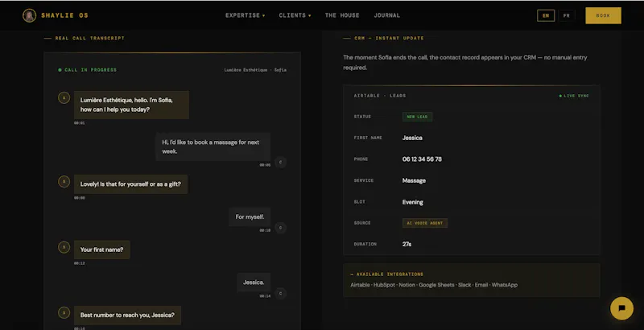Click the "CRM – Instant Update" section label
The width and height of the screenshot is (644, 330).
pos(384,38)
